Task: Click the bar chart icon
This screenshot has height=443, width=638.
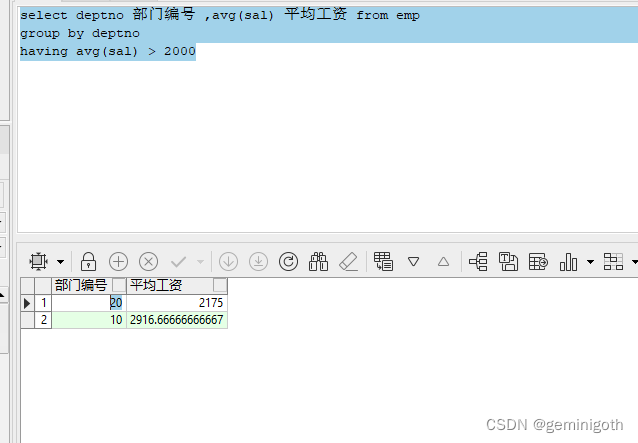Action: click(x=568, y=261)
